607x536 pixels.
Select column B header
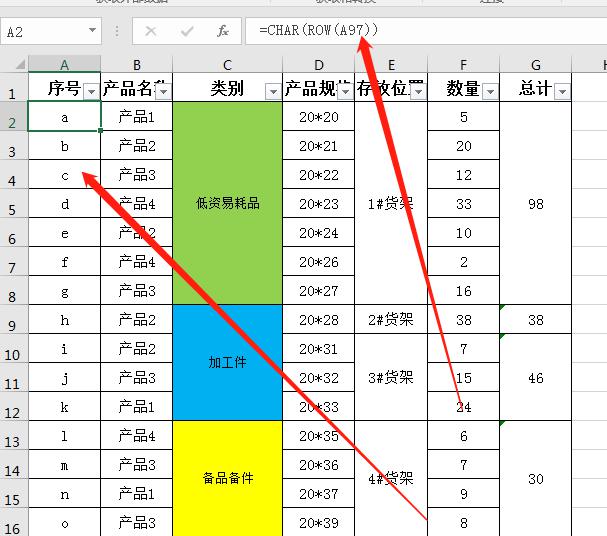click(137, 64)
